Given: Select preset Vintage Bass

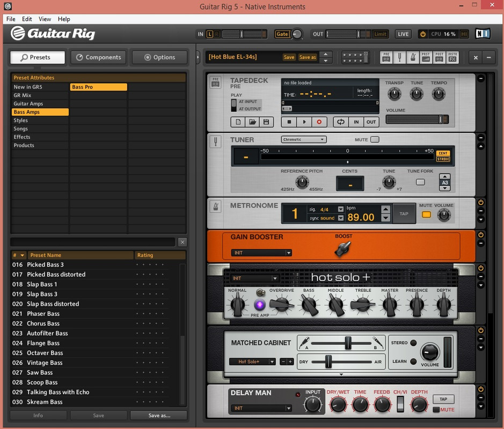Looking at the screenshot, I should tap(45, 363).
